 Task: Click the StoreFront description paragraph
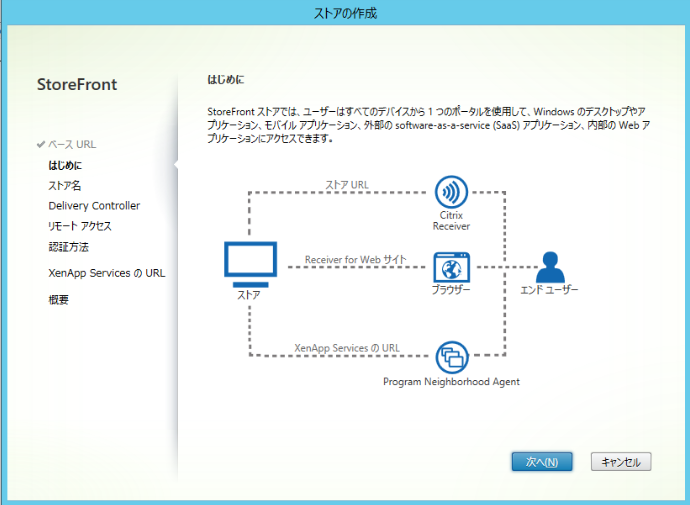point(429,125)
